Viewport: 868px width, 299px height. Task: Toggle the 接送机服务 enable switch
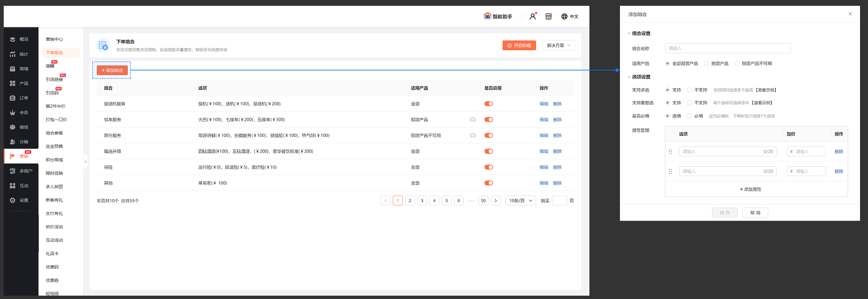(x=488, y=104)
